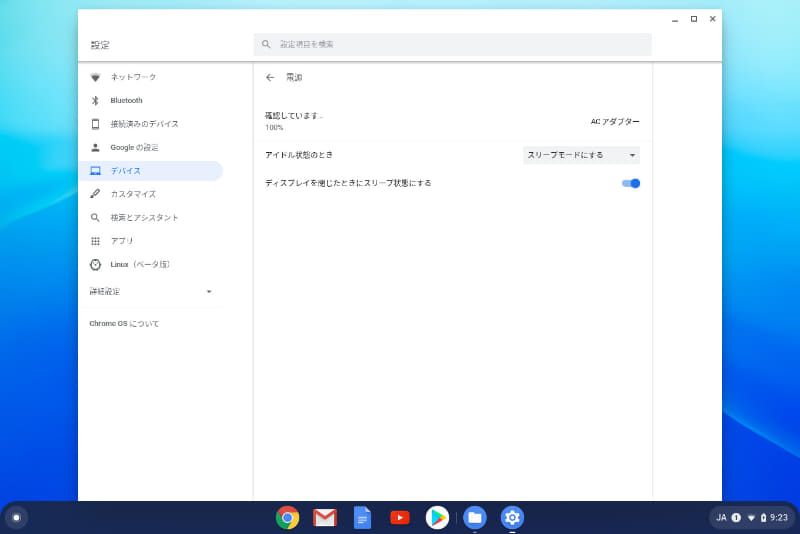Screen dimensions: 800x534
Task: Select Bluetooth in the sidebar menu
Action: coord(151,100)
